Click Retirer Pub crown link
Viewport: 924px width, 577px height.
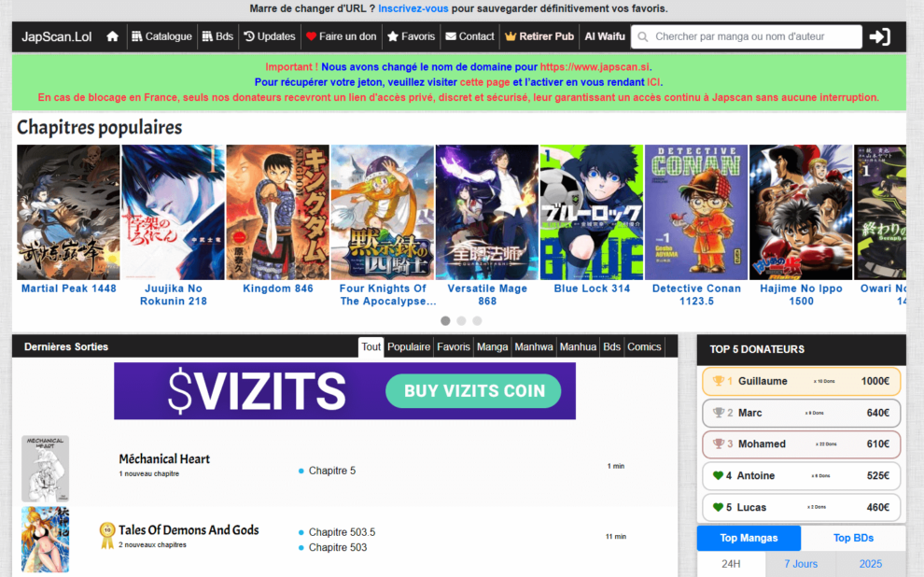[x=539, y=36]
